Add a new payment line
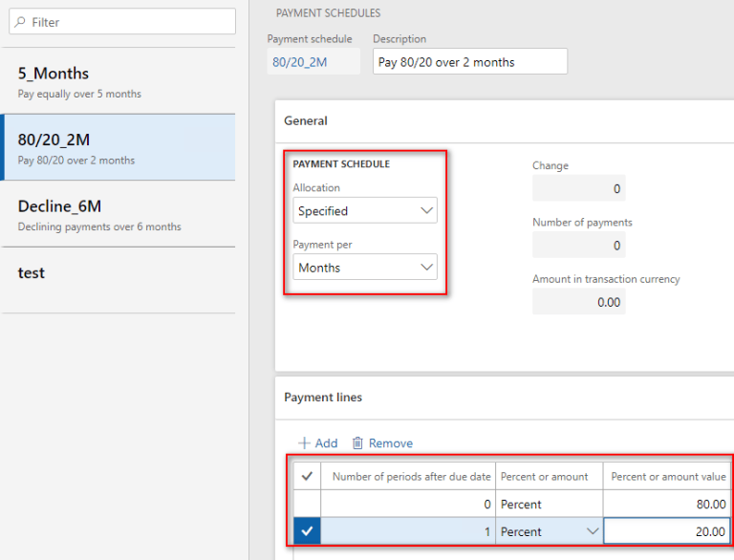The height and width of the screenshot is (560, 734). pyautogui.click(x=318, y=443)
